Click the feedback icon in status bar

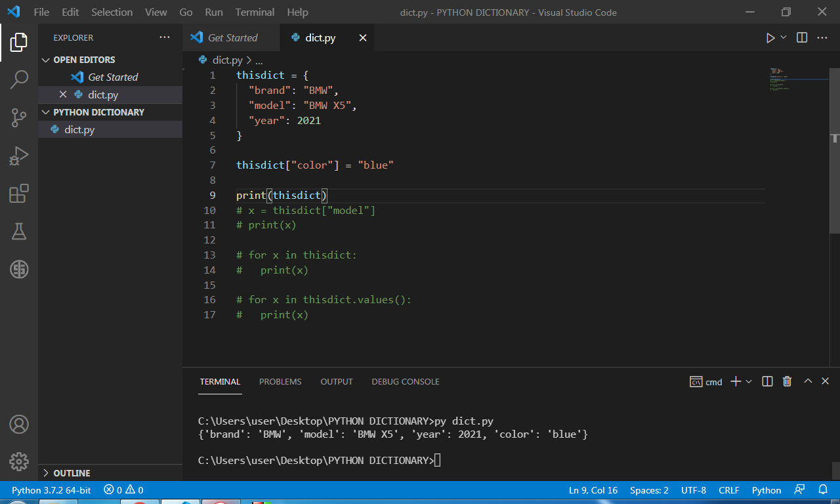tap(799, 490)
